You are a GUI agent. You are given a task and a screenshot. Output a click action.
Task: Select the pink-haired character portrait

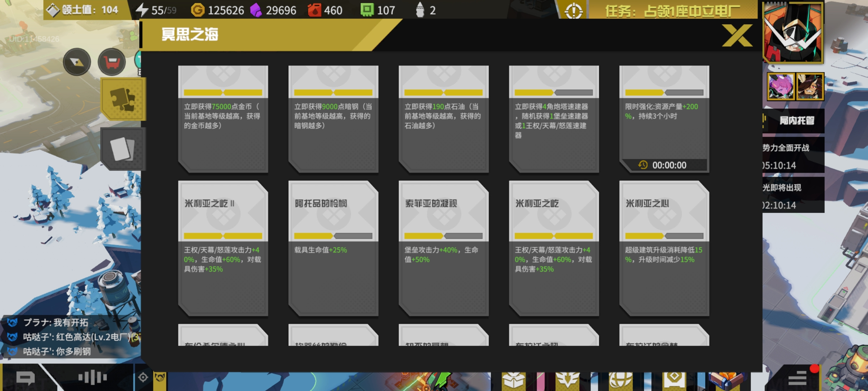[x=781, y=87]
